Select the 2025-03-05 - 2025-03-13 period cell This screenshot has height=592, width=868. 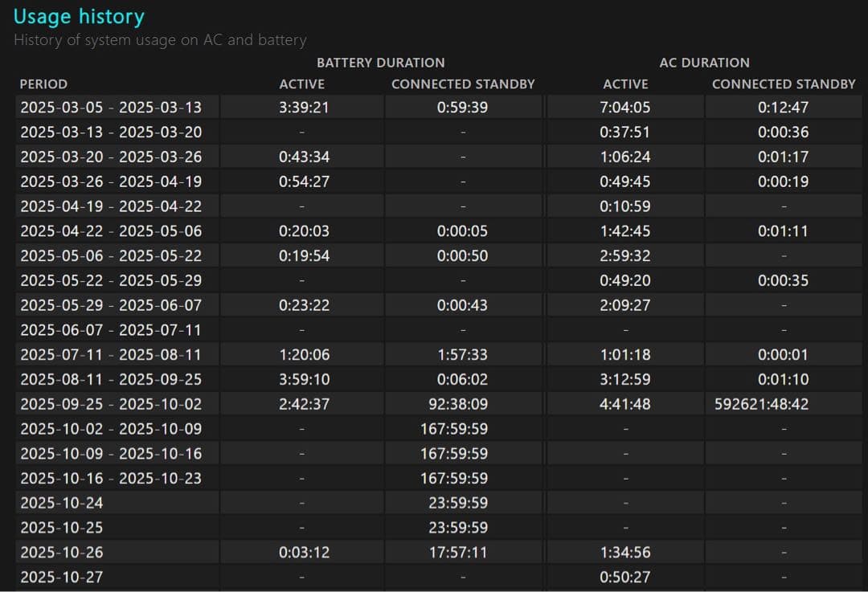(x=111, y=108)
